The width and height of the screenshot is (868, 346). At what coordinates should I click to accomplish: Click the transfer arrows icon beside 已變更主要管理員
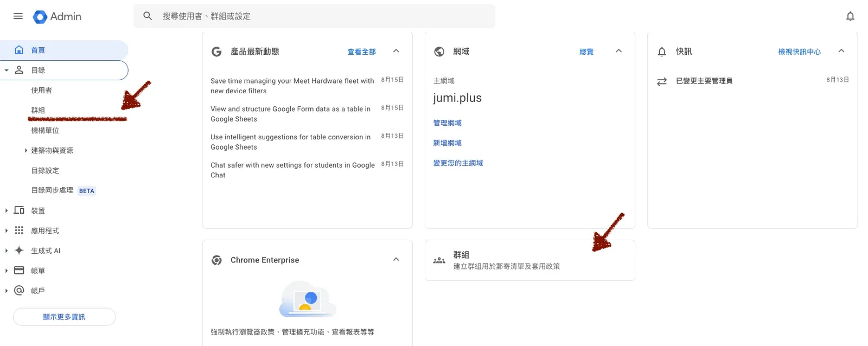click(662, 81)
